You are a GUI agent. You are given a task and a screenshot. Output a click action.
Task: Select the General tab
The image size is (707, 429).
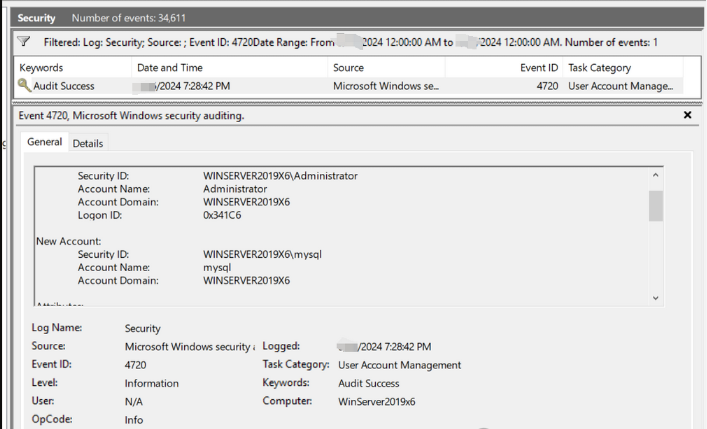coord(44,142)
